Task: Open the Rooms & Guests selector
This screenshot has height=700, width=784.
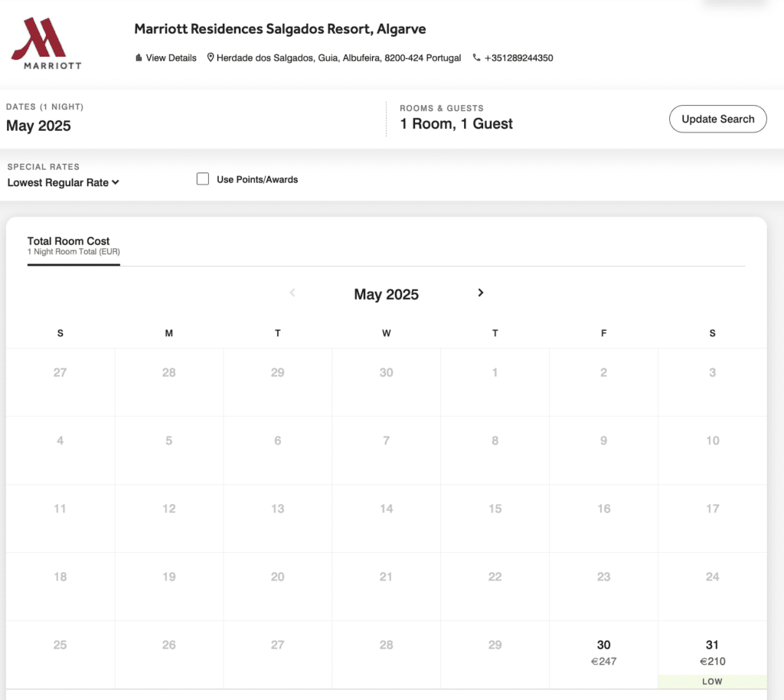Action: pos(456,124)
